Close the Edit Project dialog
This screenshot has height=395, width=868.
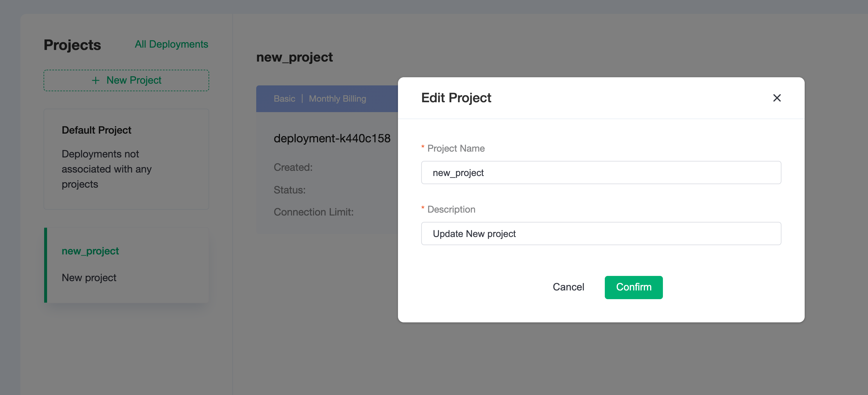click(777, 98)
